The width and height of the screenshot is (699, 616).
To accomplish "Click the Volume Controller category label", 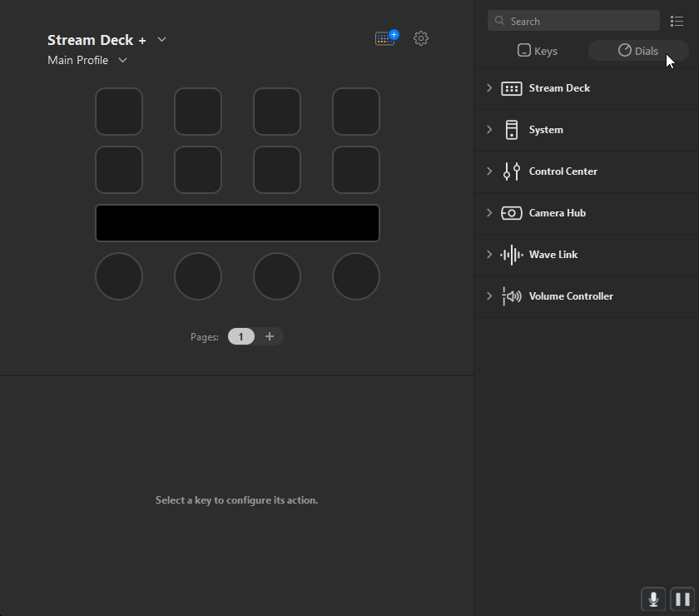I will click(571, 296).
